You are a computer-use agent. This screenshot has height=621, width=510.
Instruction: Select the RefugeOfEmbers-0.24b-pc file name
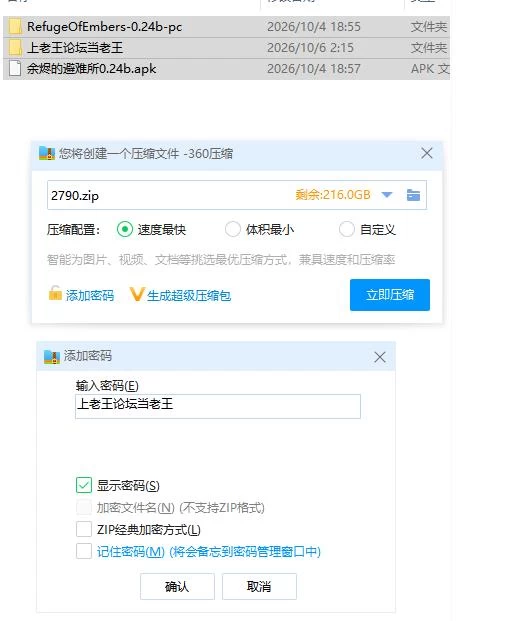(105, 27)
